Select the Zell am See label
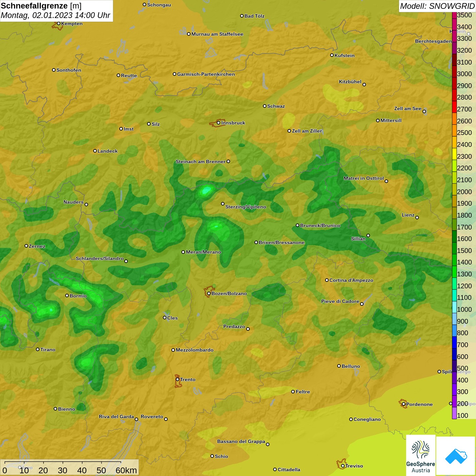The image size is (476, 476). (408, 108)
